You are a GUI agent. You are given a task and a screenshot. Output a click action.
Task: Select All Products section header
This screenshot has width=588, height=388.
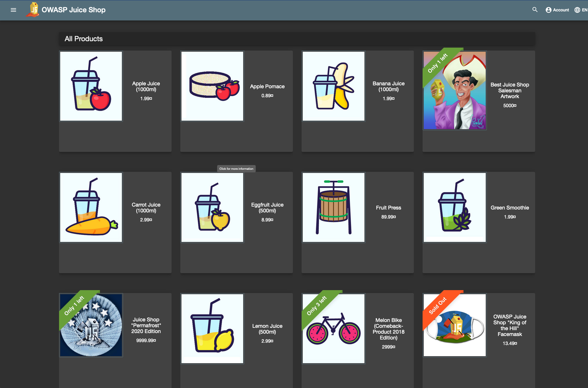(84, 39)
